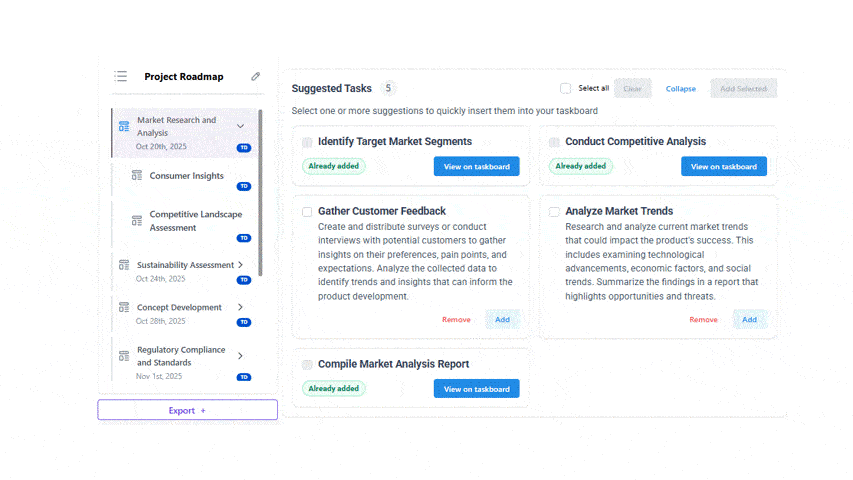
Task: Remove the Analyze Market Trends suggestion
Action: 703,319
